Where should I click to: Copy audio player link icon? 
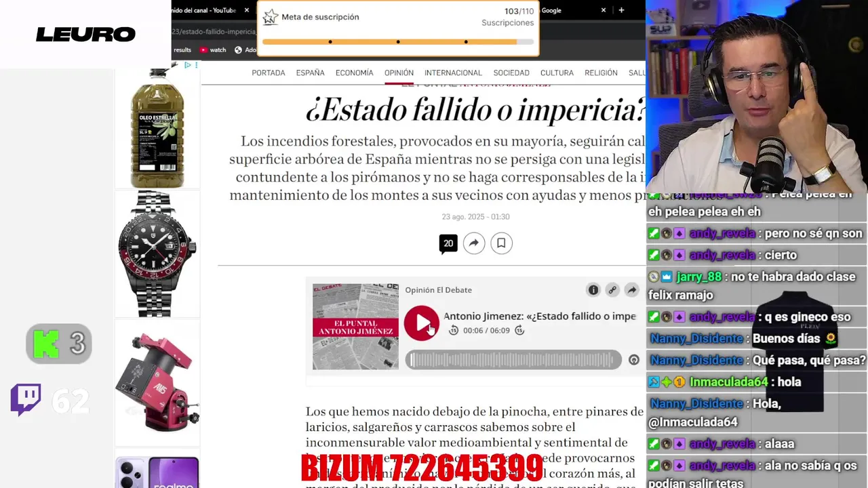tap(612, 290)
